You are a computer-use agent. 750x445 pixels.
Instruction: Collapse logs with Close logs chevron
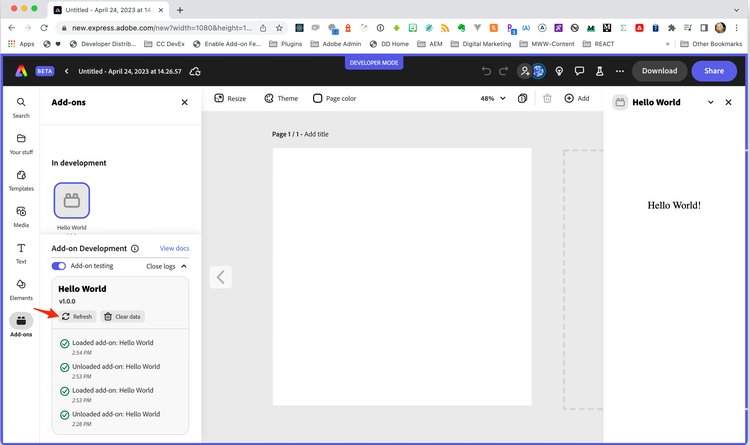click(181, 266)
